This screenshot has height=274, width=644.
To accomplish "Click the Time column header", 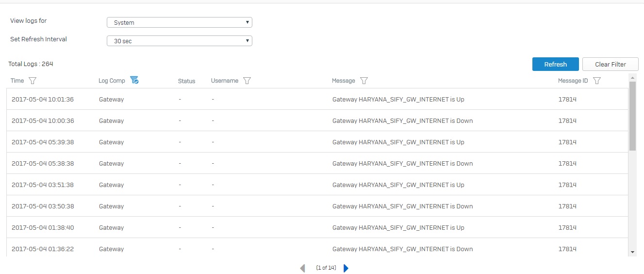I will click(17, 81).
